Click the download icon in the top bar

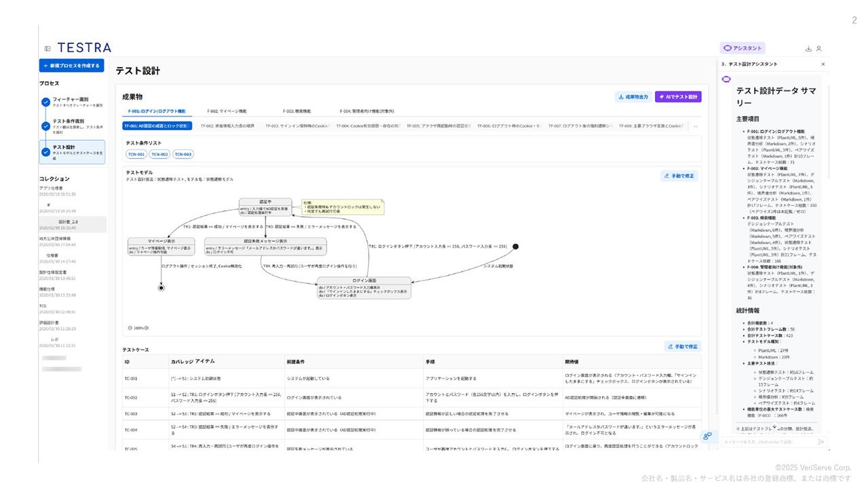click(808, 48)
